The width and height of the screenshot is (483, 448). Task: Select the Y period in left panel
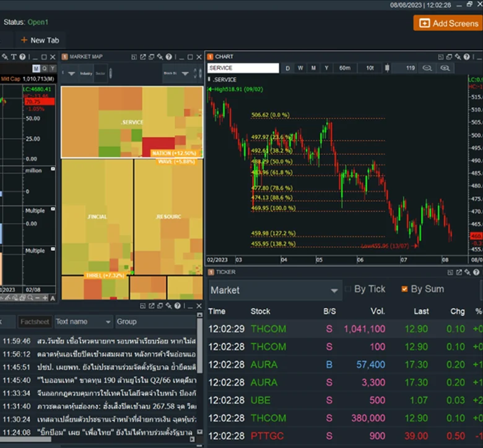pyautogui.click(x=53, y=68)
